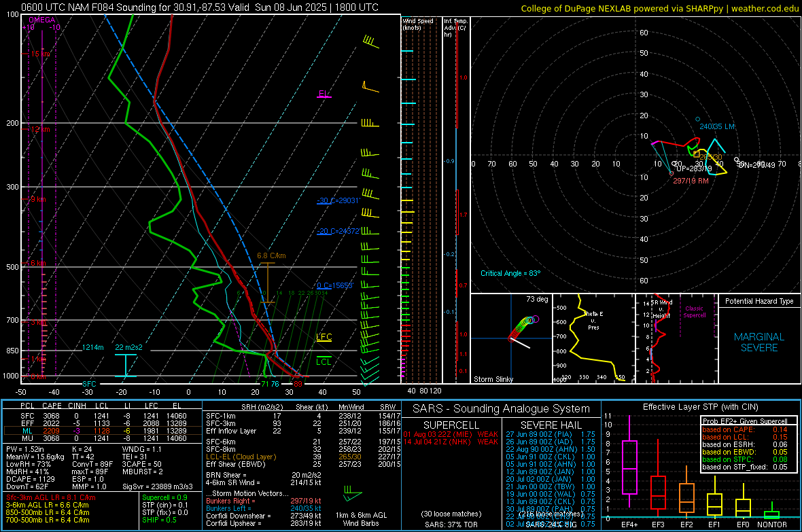Viewport: 802px width, 532px height.
Task: Select the 'Eff Inflow Layer' row
Action: 302,431
